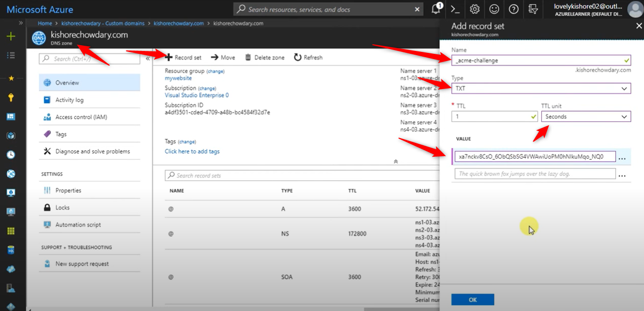Viewport: 644px width, 311px height.
Task: Click the menu Search (Ctrl+/) box
Action: [x=89, y=59]
